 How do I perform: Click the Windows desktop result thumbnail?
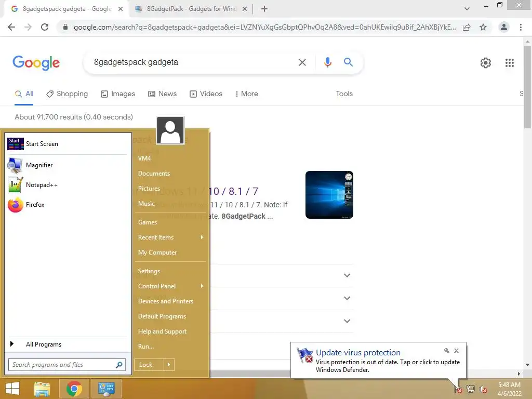click(x=329, y=195)
